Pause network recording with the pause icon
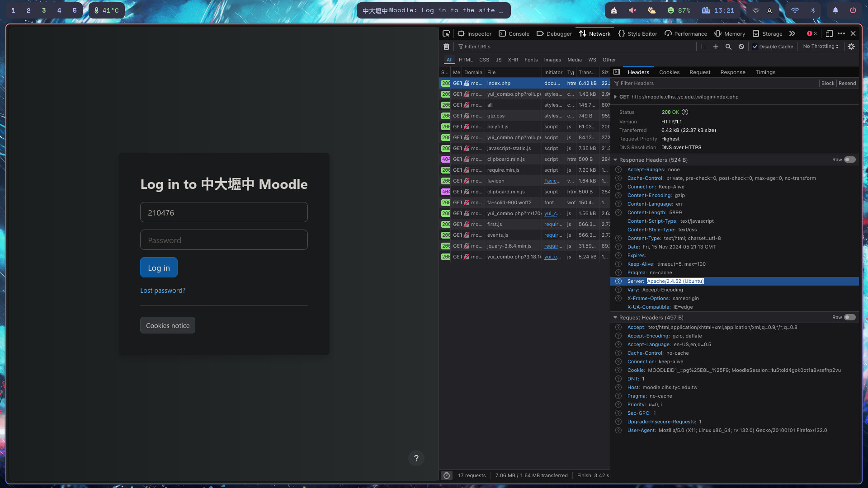The image size is (868, 488). tap(703, 47)
